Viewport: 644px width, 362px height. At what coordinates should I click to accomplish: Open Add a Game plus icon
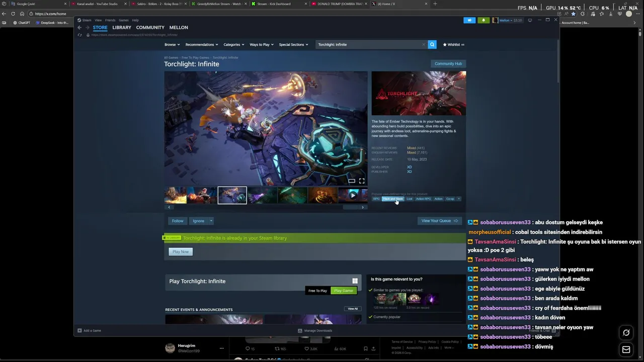[79, 330]
